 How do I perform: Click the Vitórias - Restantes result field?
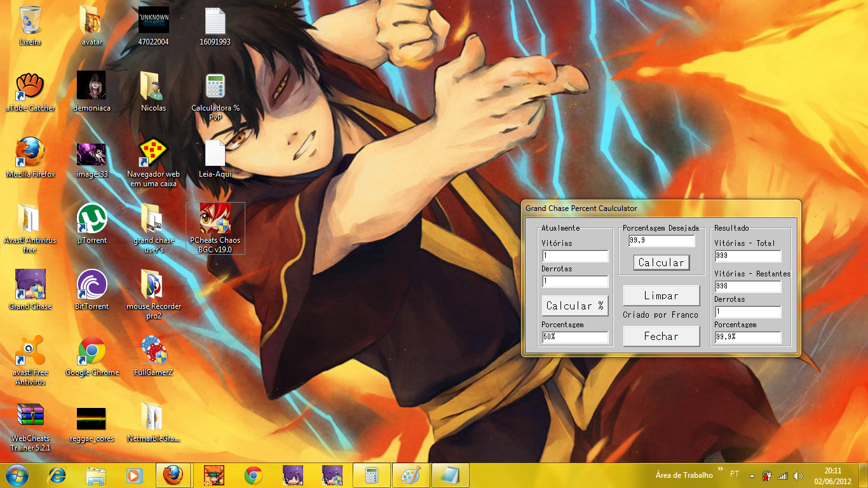click(x=748, y=287)
